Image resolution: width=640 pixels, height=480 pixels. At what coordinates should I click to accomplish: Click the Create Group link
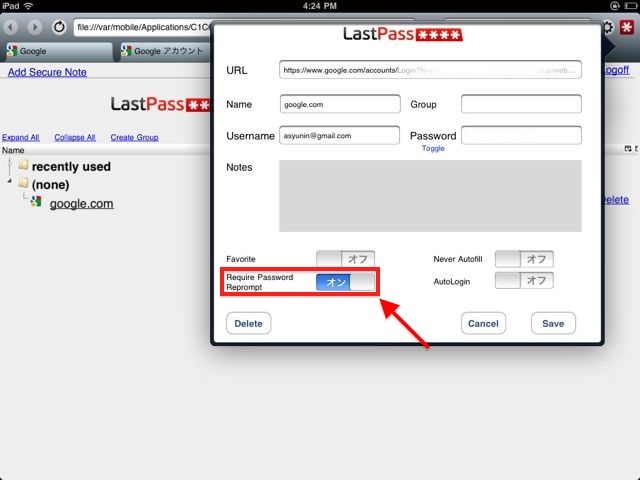[134, 138]
